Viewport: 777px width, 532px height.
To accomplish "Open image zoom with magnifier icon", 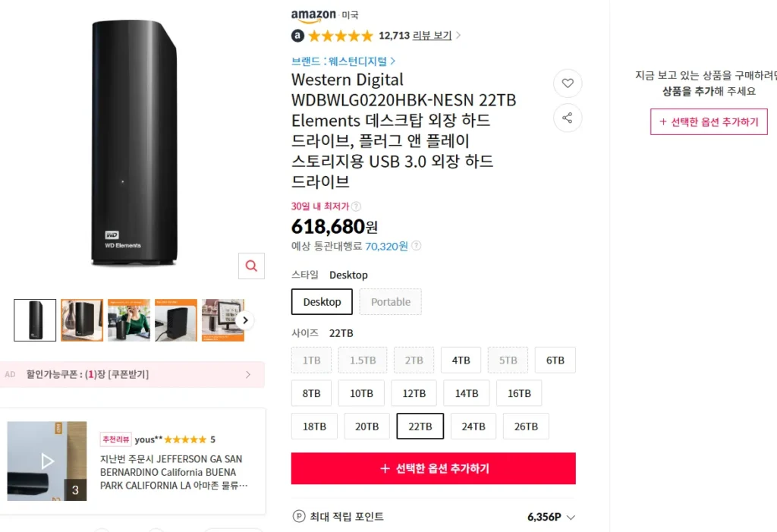I will (251, 266).
